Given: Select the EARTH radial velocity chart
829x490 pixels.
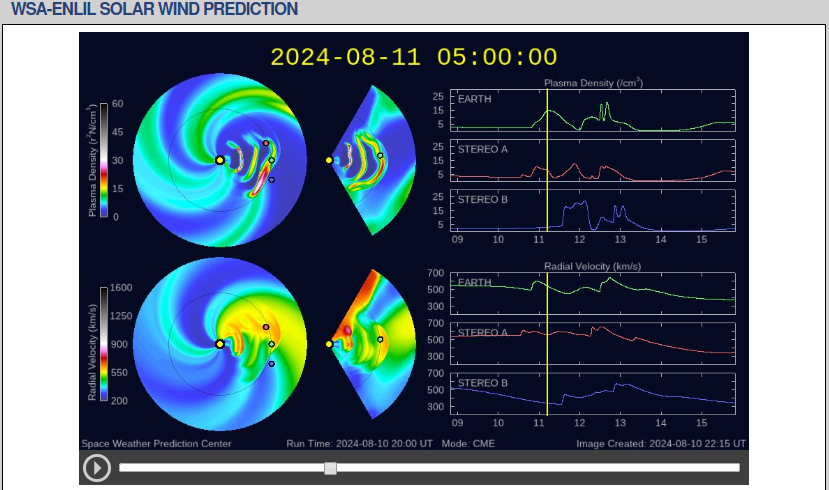Looking at the screenshot, I should click(x=593, y=293).
